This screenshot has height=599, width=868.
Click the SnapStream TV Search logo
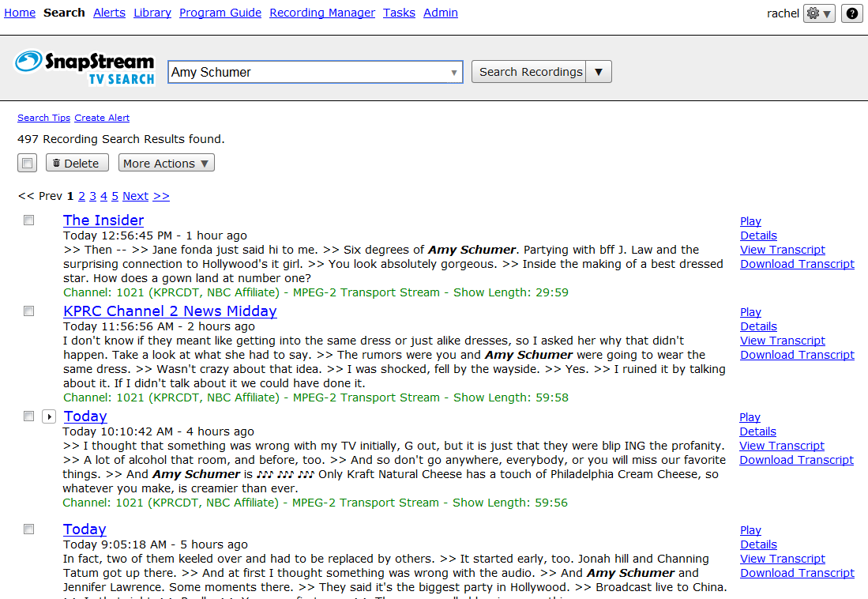tap(85, 68)
